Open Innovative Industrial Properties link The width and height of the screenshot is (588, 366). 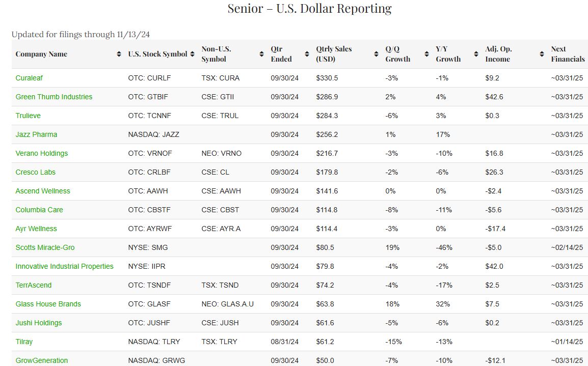(65, 266)
